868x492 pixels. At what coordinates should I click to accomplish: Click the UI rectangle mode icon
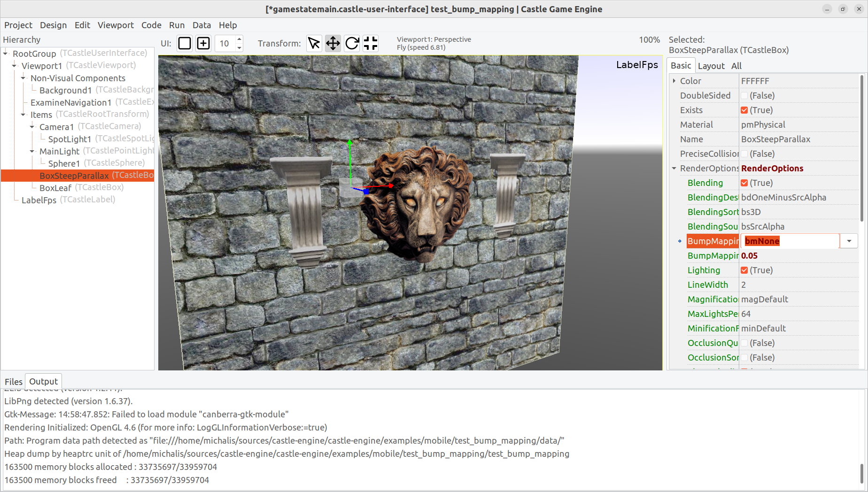click(184, 43)
